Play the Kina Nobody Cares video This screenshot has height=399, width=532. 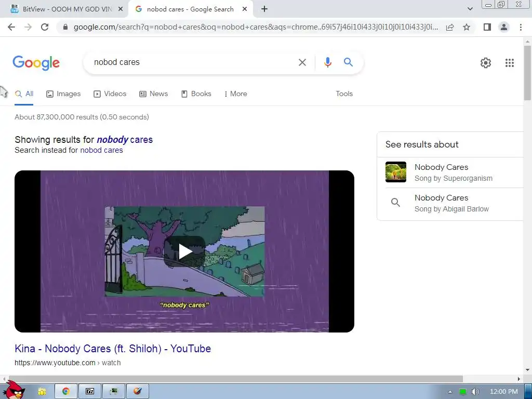(184, 251)
